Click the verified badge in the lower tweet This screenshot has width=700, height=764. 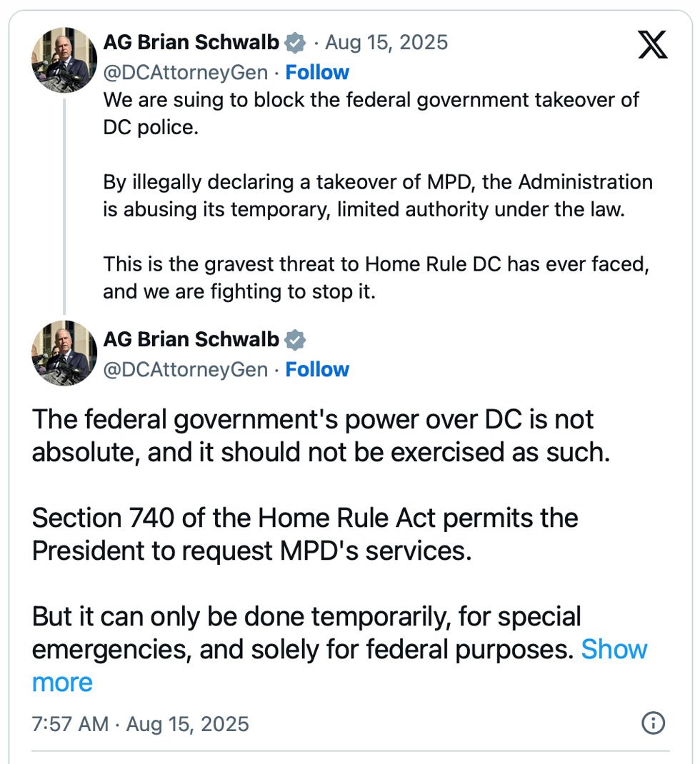pos(295,340)
